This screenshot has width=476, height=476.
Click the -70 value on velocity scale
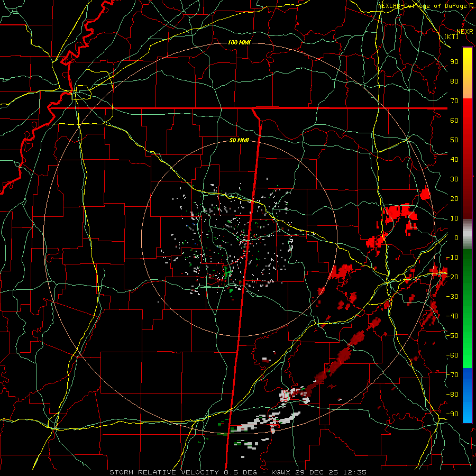click(x=452, y=375)
